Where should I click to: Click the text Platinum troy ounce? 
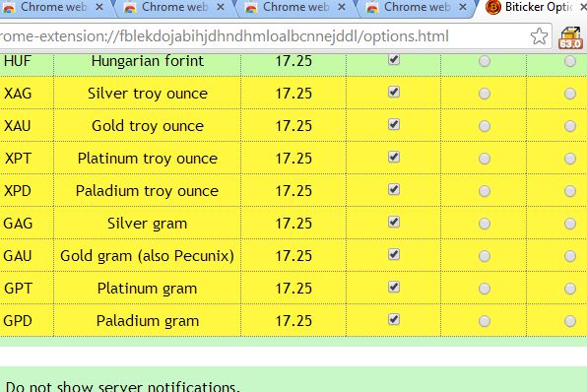pos(148,159)
